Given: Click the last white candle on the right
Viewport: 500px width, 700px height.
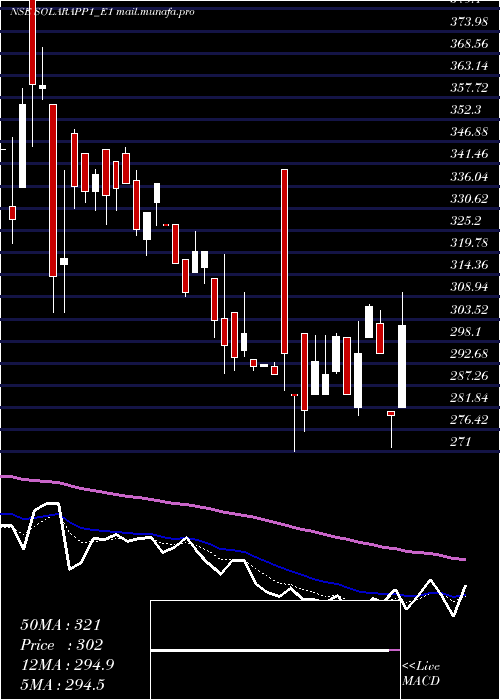Looking at the screenshot, I should 402,367.
